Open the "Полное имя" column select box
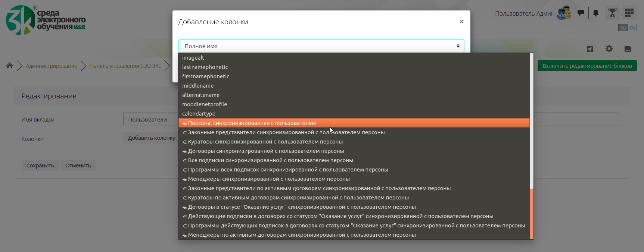The height and width of the screenshot is (252, 644). click(321, 46)
